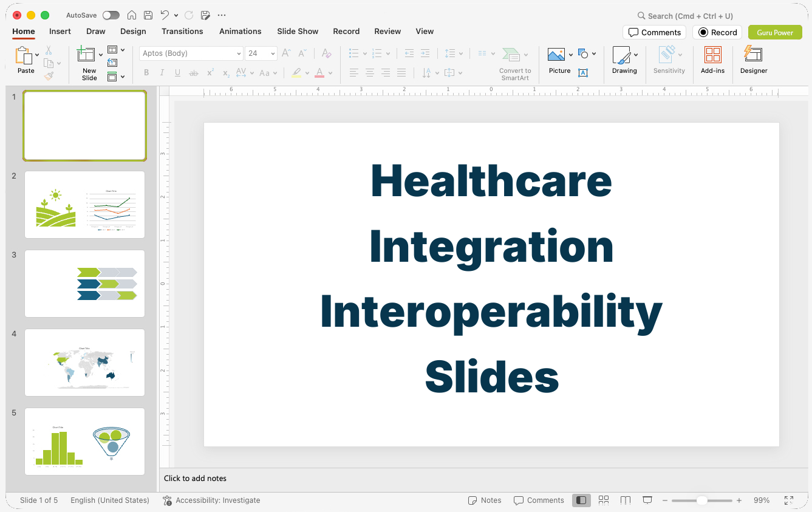Screen dimensions: 812x512
Task: Click the Paste clipboard icon
Action: coord(24,56)
